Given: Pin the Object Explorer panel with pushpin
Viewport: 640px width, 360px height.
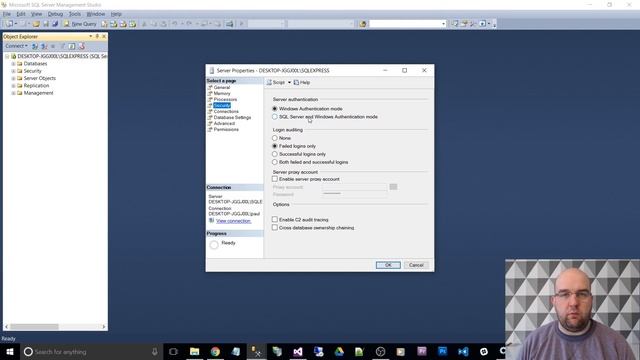Looking at the screenshot, I should coord(97,36).
